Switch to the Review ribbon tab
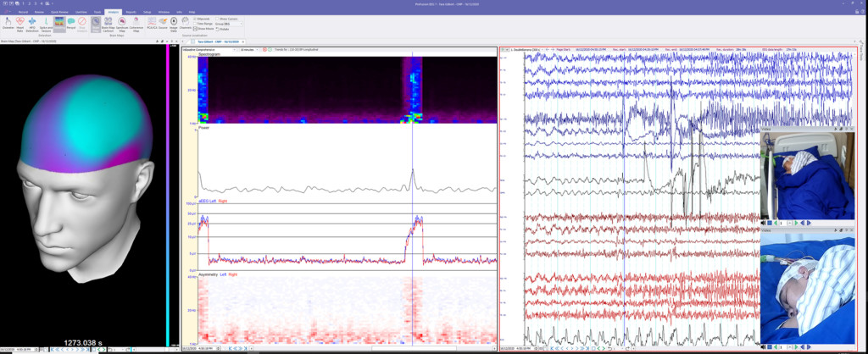This screenshot has height=354, width=868. point(39,12)
